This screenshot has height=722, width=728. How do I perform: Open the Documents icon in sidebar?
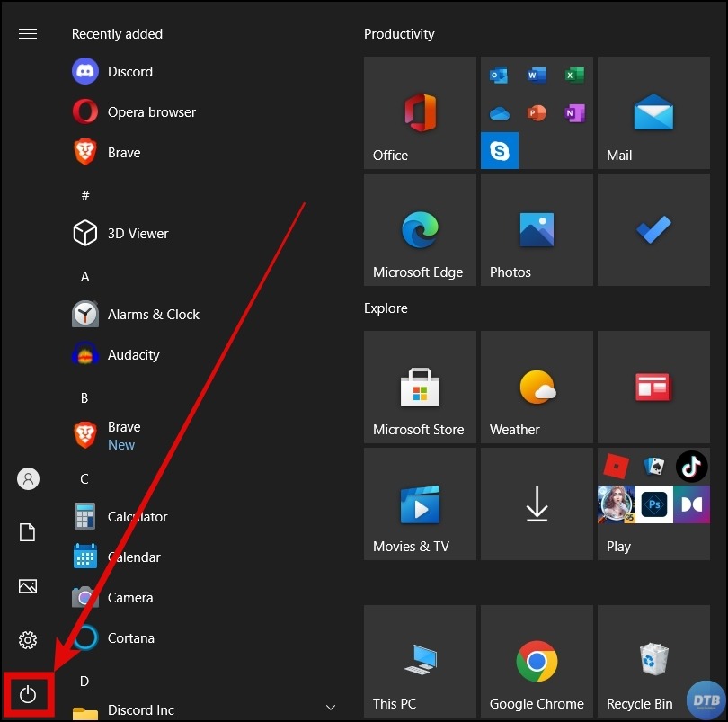click(28, 532)
